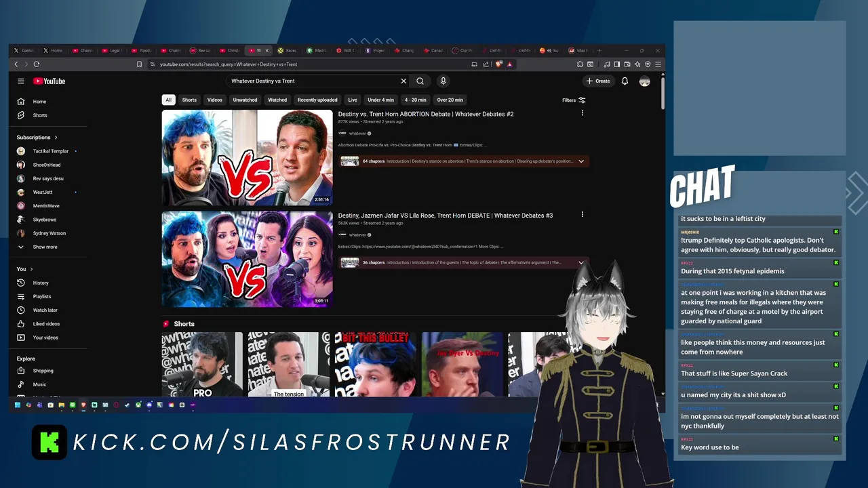Screen dimensions: 868x488
Task: Select the Under 4 min chip
Action: coord(380,100)
